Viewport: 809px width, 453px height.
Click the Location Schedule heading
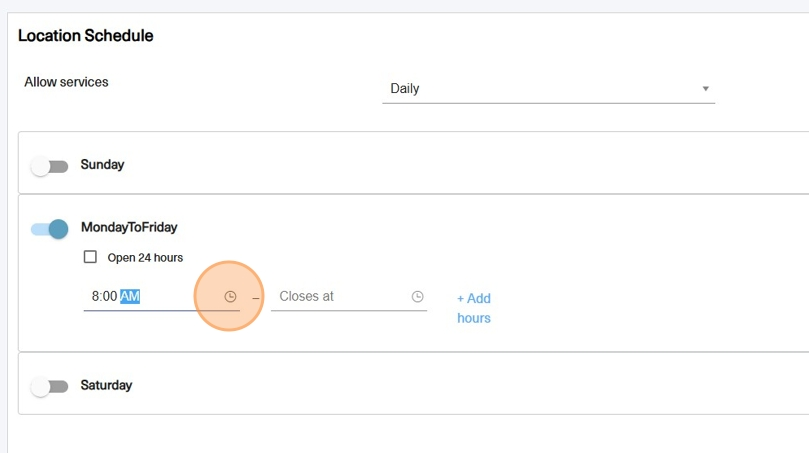86,36
